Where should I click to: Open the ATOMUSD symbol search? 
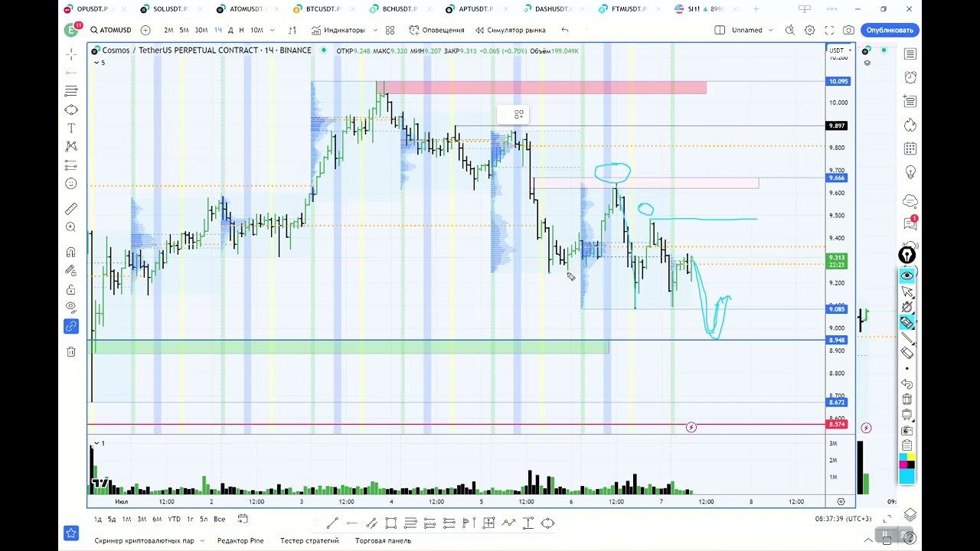pyautogui.click(x=111, y=30)
